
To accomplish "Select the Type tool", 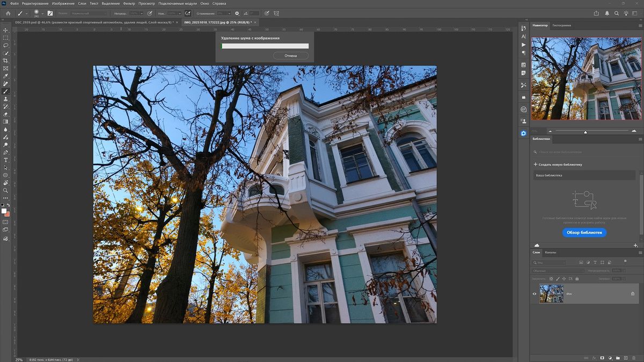I will [x=6, y=159].
